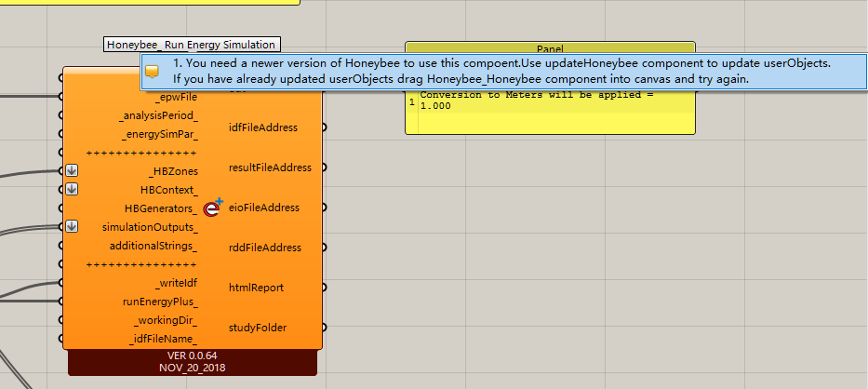
Task: Select the additionalStrings_ input
Action: click(154, 246)
